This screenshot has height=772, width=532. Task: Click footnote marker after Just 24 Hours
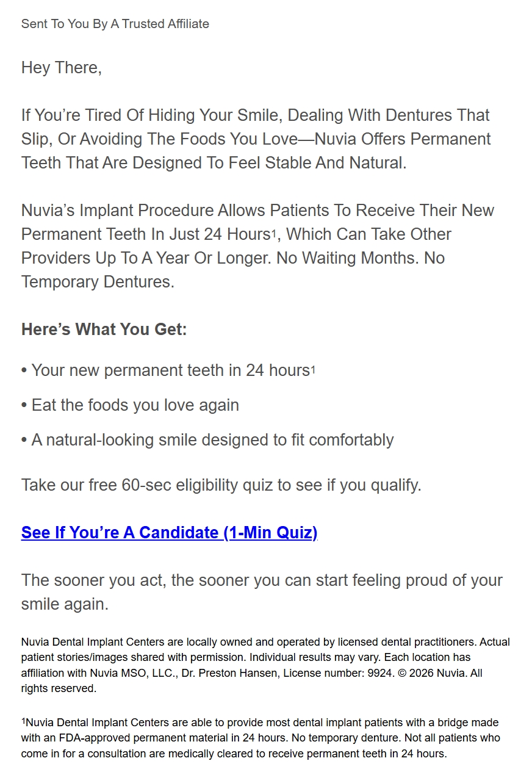pos(274,235)
